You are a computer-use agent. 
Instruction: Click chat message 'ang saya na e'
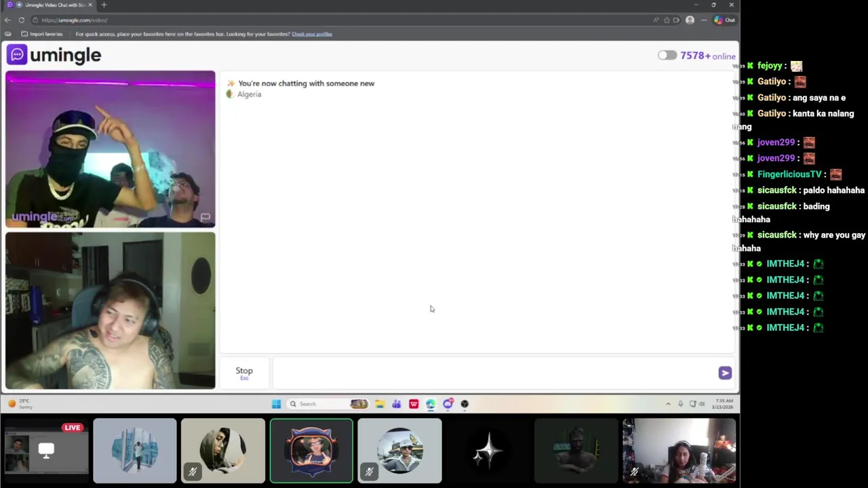(819, 98)
